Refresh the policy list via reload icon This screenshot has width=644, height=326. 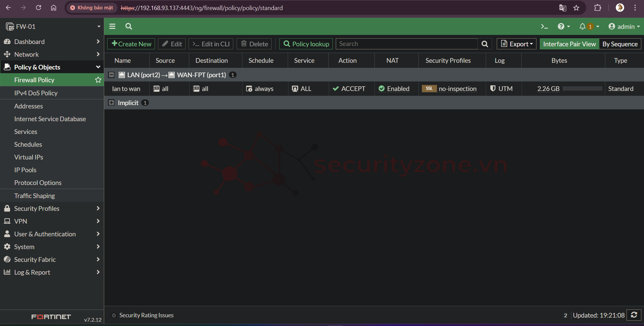coord(634,315)
